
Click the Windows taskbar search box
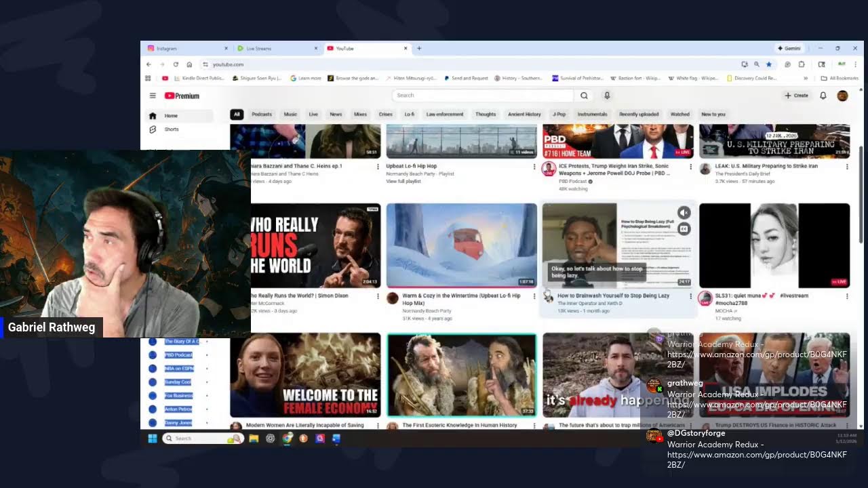click(203, 439)
